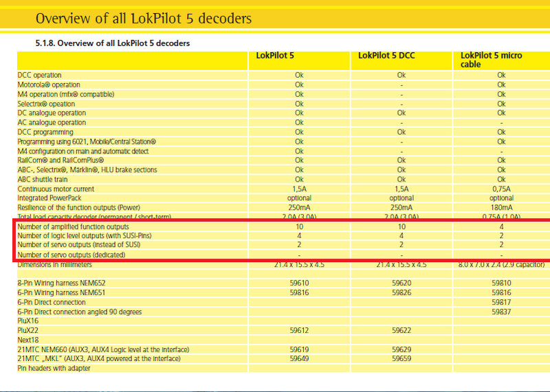550x392 pixels.
Task: Select the 'DCC operation' row label
Action: pos(40,75)
